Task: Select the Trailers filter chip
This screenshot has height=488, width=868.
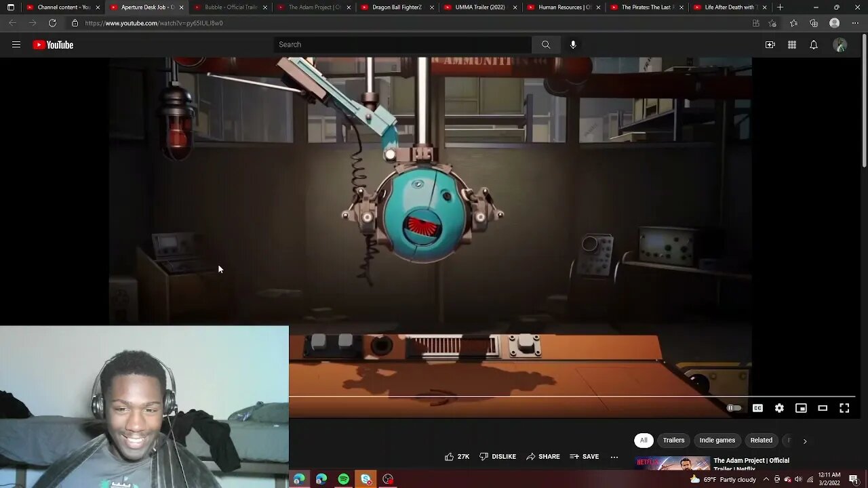Action: tap(673, 441)
